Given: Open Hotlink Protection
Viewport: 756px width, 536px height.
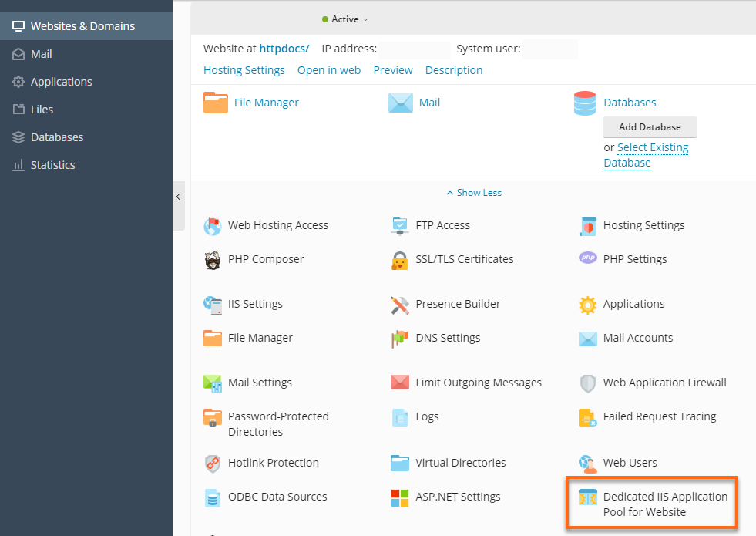Looking at the screenshot, I should pos(272,463).
